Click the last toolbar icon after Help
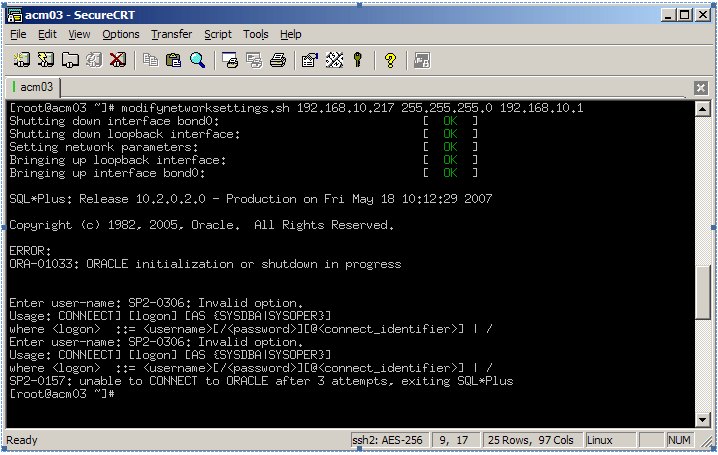Screen dimensions: 718x455 pyautogui.click(x=422, y=60)
